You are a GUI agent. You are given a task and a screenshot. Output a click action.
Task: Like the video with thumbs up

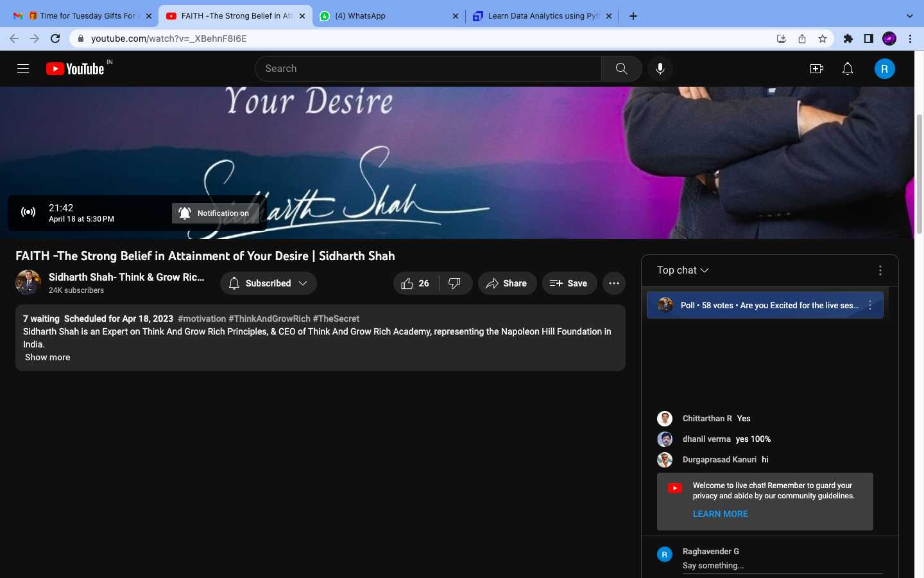tap(416, 283)
